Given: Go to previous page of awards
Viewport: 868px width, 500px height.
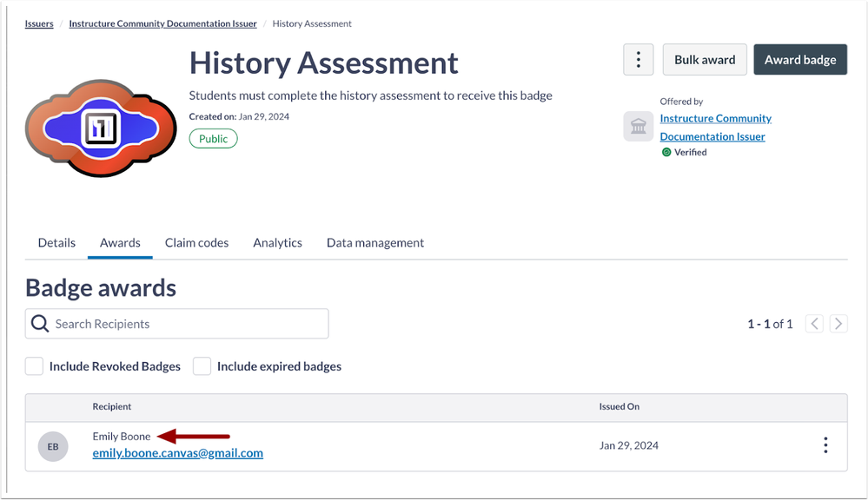Looking at the screenshot, I should coord(814,324).
